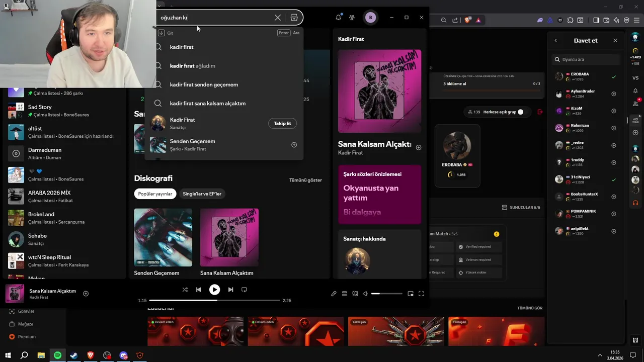This screenshot has width=644, height=362.
Task: Open Spotify from Windows taskbar
Action: pyautogui.click(x=57, y=355)
